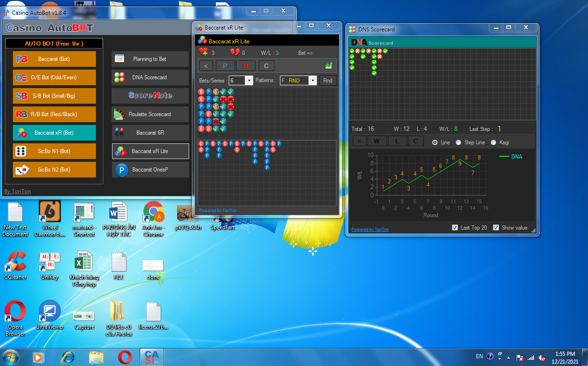Select the Baccarat (Bot) menu entry
This screenshot has width=588, height=366.
tap(54, 59)
